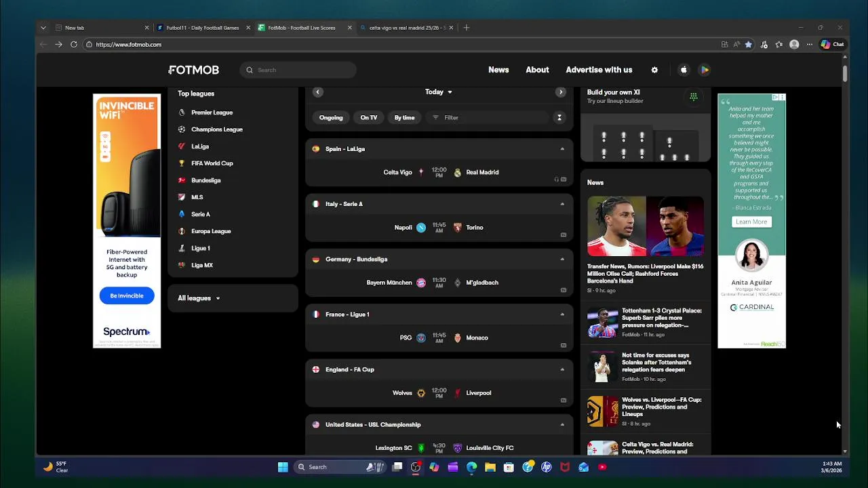Switch to the celta vigo search tab
The image size is (868, 488).
(406, 28)
